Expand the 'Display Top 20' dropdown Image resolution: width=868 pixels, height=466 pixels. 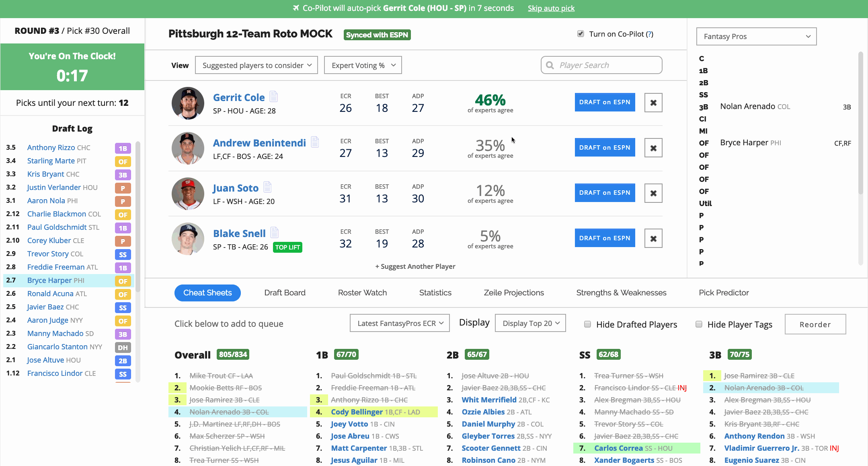[x=529, y=323]
